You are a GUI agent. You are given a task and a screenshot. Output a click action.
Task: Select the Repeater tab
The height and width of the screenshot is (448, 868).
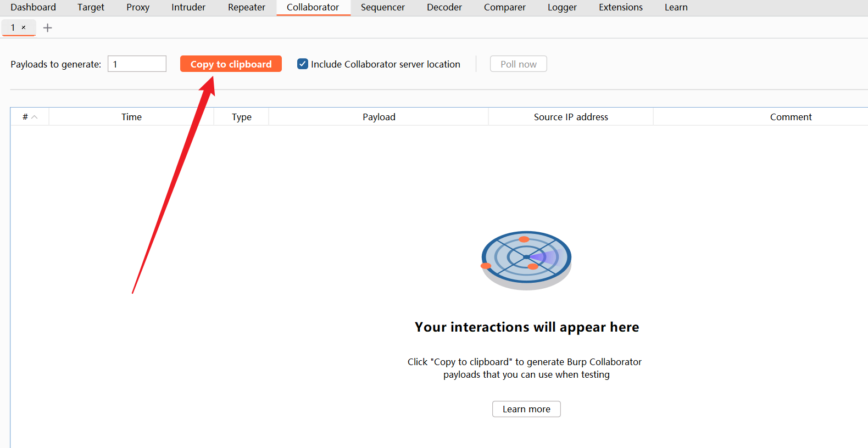(x=247, y=7)
